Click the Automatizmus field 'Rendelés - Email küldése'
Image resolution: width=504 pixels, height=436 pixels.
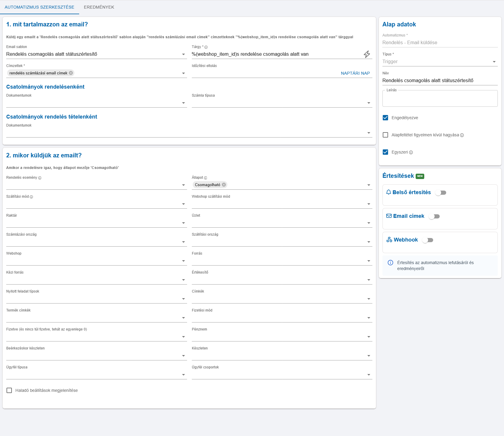pyautogui.click(x=440, y=43)
